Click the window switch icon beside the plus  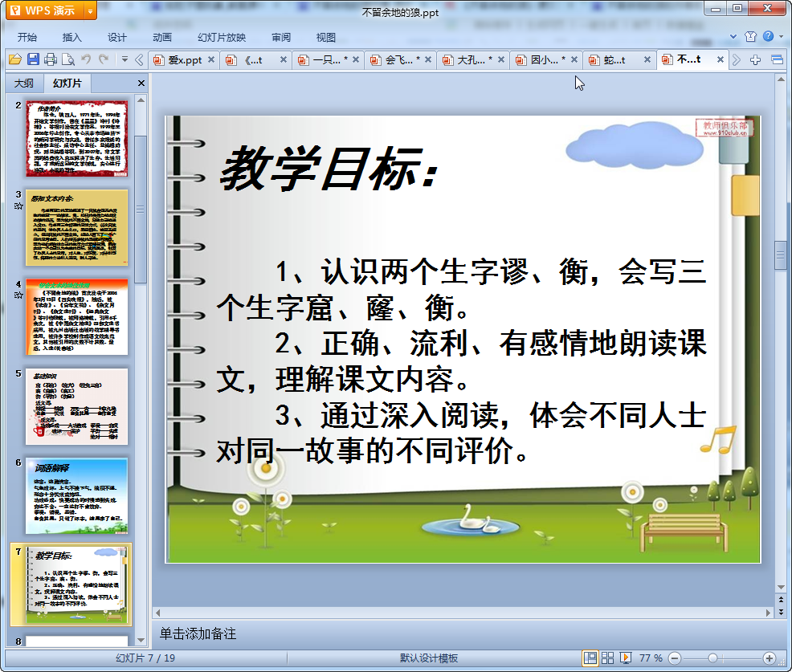777,60
